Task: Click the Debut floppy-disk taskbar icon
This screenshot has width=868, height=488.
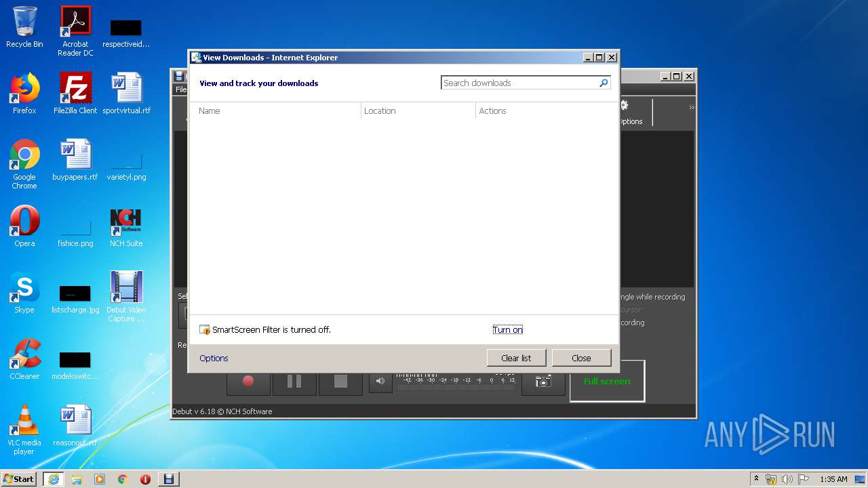Action: click(x=169, y=479)
